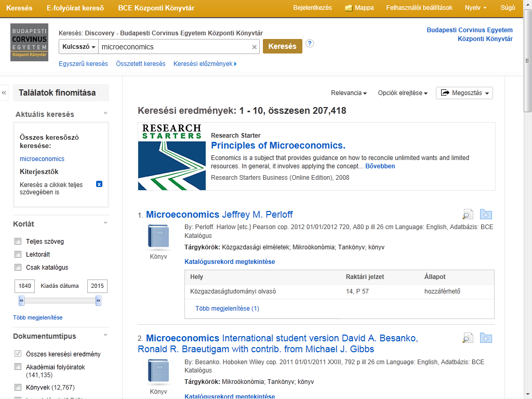Clear the search box with the X icon
Screen dimensions: 532x399
(x=254, y=47)
